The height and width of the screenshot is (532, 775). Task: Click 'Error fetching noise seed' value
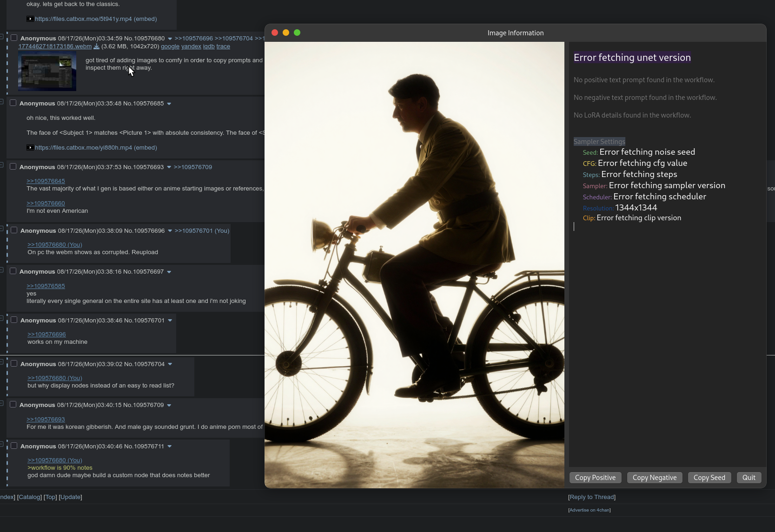tap(647, 152)
